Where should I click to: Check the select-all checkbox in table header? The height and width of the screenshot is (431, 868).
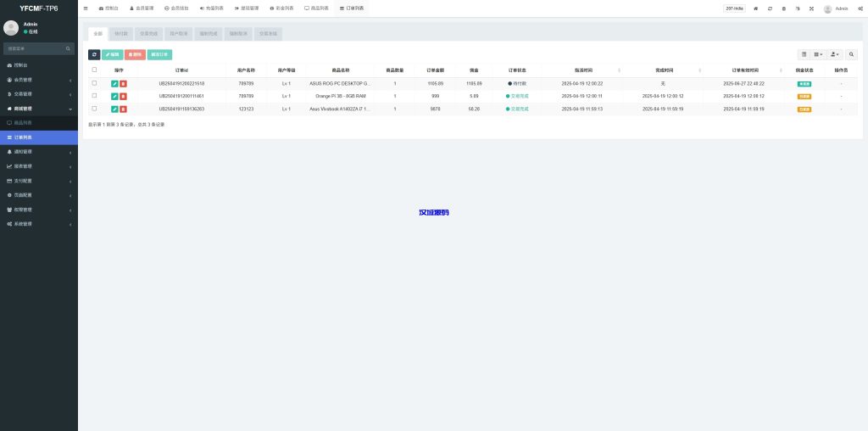point(94,70)
